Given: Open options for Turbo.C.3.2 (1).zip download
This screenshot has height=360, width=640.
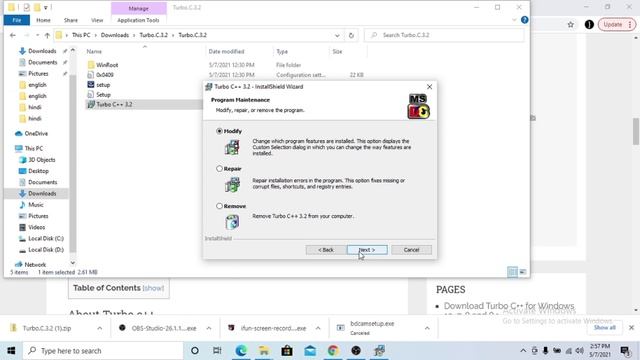Looking at the screenshot, I should [x=100, y=328].
